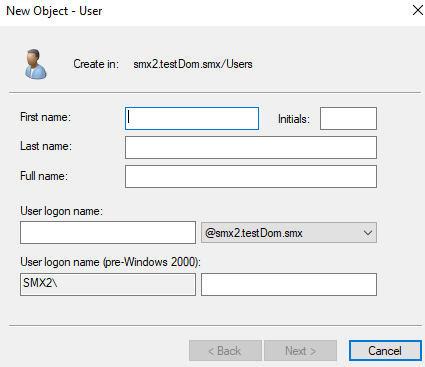Close the New Object - User dialog
The image size is (425, 367).
click(x=418, y=10)
